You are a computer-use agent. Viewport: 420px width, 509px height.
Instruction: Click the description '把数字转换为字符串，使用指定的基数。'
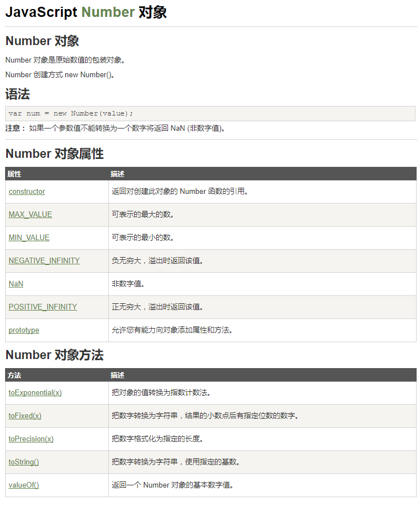[x=176, y=462]
